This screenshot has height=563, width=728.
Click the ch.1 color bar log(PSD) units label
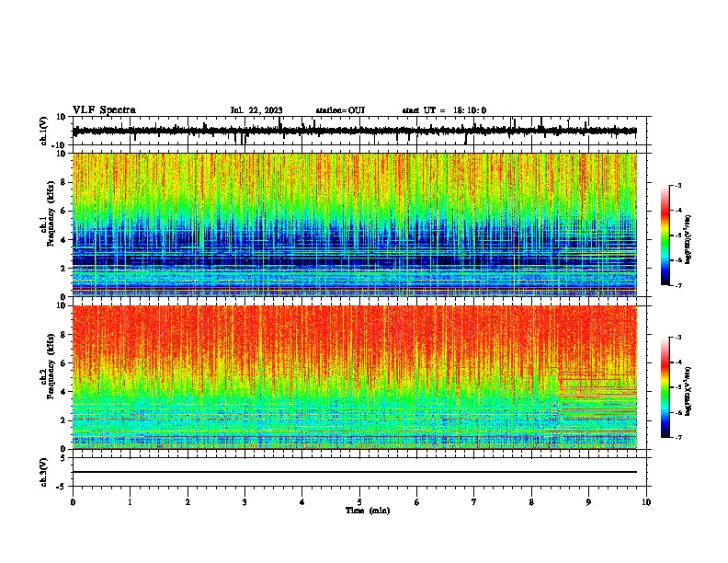click(688, 239)
